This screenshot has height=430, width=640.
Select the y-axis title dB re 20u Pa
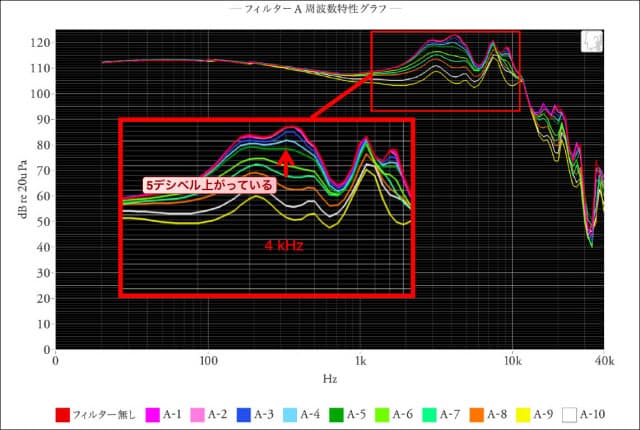(23, 189)
